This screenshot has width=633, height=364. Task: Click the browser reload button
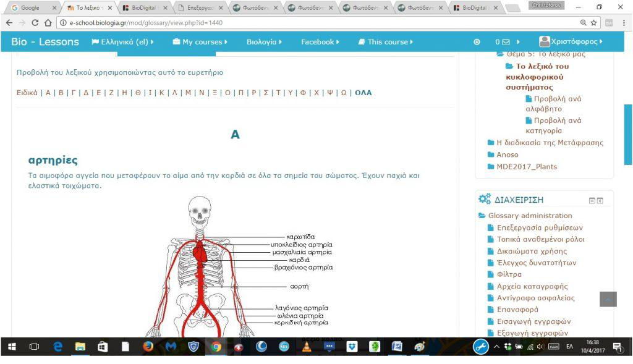click(x=35, y=23)
